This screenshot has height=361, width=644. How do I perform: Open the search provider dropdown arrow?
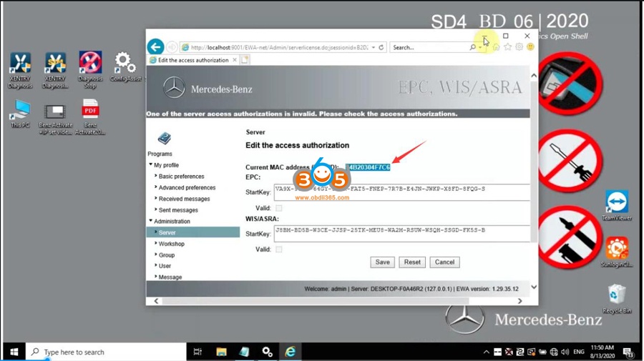pyautogui.click(x=479, y=48)
